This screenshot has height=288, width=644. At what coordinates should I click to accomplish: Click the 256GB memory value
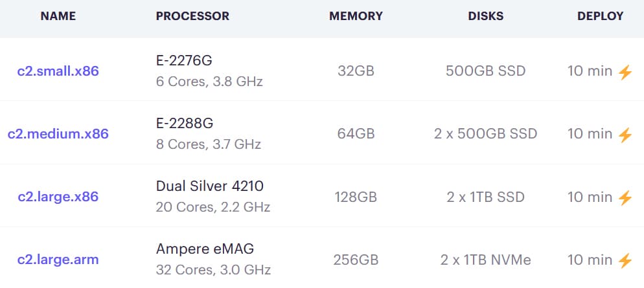356,260
